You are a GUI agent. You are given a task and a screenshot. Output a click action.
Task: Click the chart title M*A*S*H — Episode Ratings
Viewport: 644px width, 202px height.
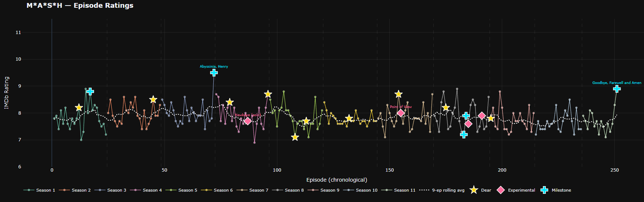[x=80, y=6]
